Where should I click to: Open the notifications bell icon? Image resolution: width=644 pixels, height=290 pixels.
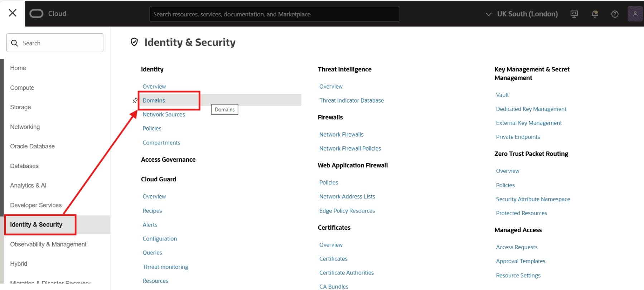595,14
